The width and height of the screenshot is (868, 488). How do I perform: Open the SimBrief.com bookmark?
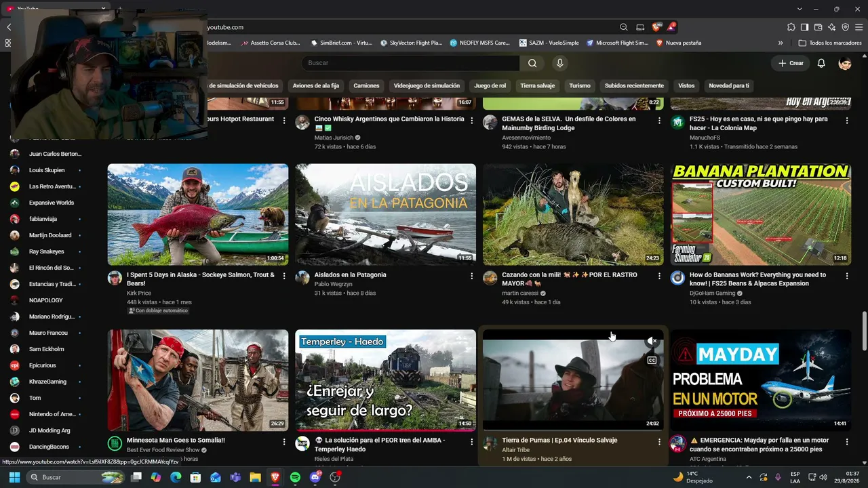[342, 43]
